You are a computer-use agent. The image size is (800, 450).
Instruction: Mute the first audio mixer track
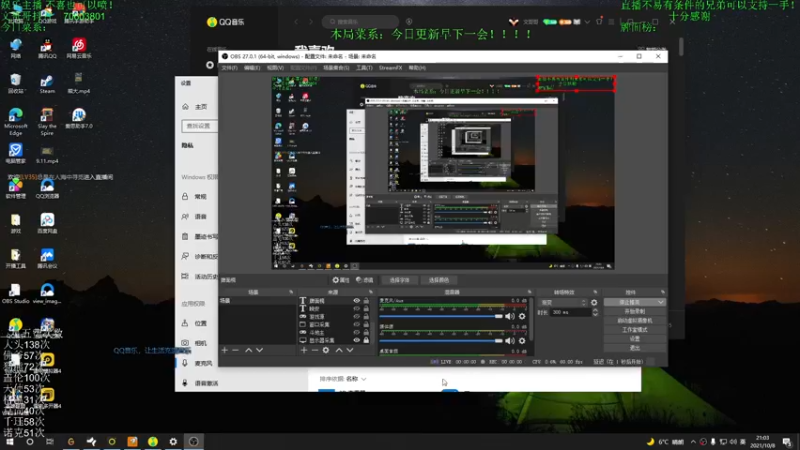tap(510, 316)
